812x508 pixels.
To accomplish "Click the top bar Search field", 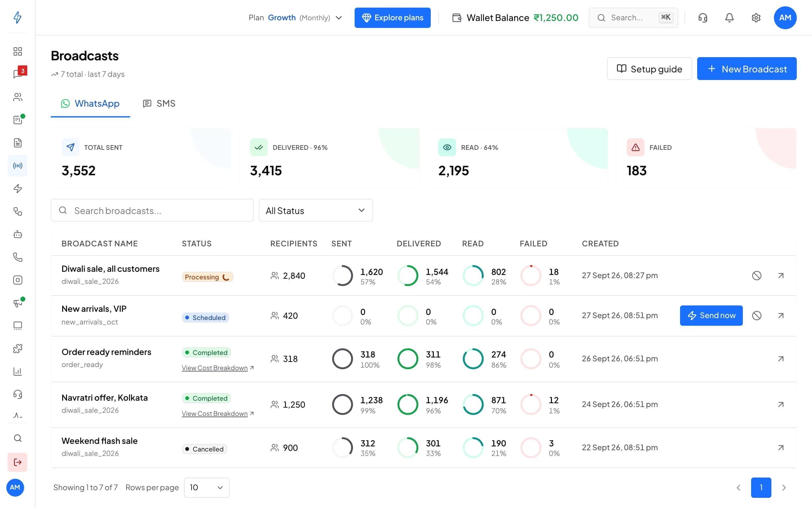I will click(633, 18).
